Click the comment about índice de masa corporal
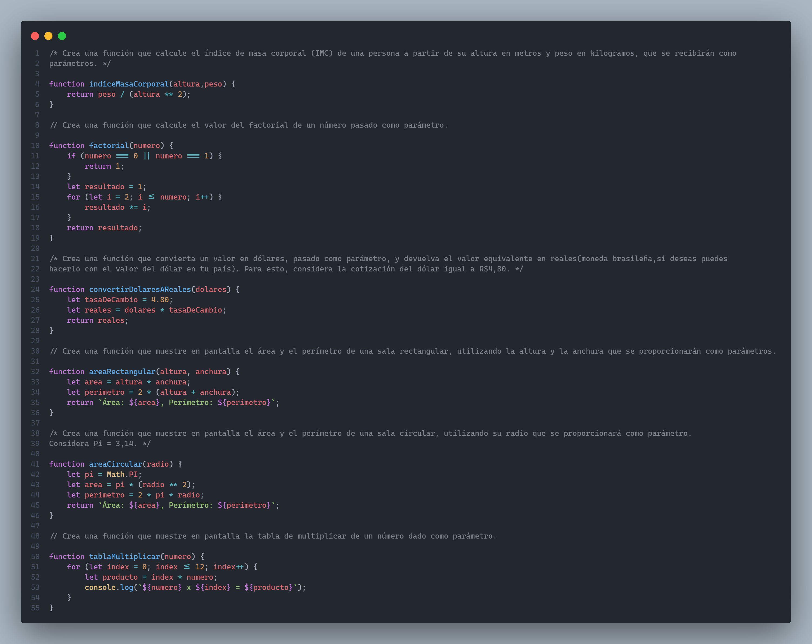Image resolution: width=812 pixels, height=644 pixels. coord(393,53)
